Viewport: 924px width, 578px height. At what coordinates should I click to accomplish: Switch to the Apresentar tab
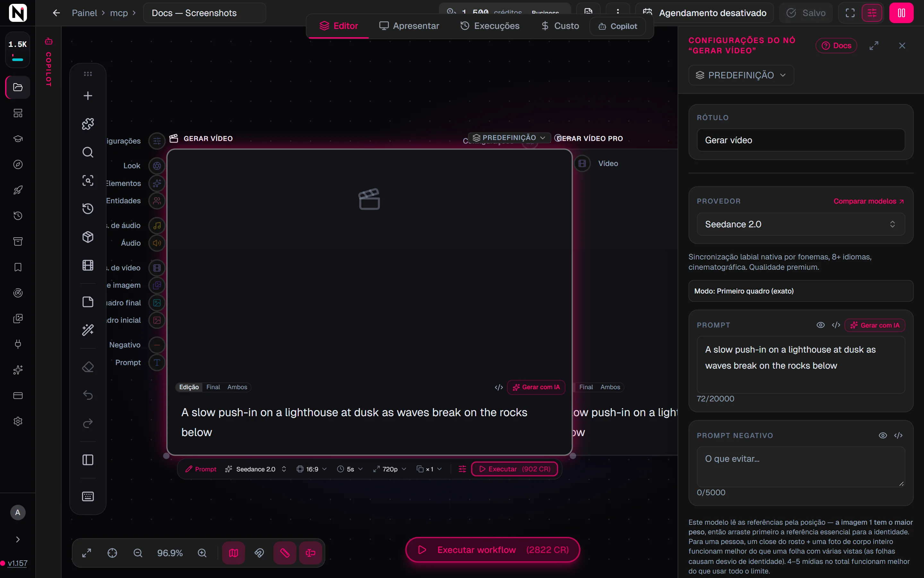[409, 26]
